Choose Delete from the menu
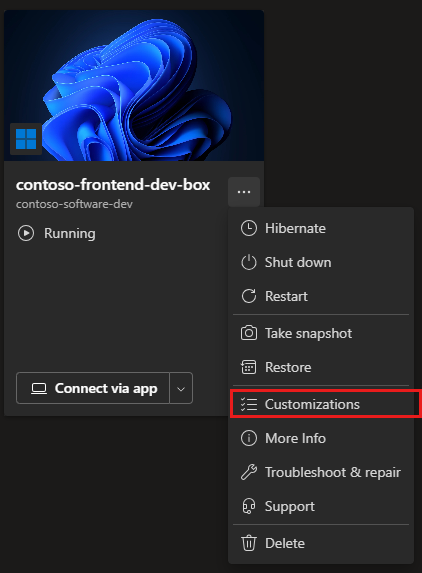Viewport: 422px width, 573px height. 321,543
